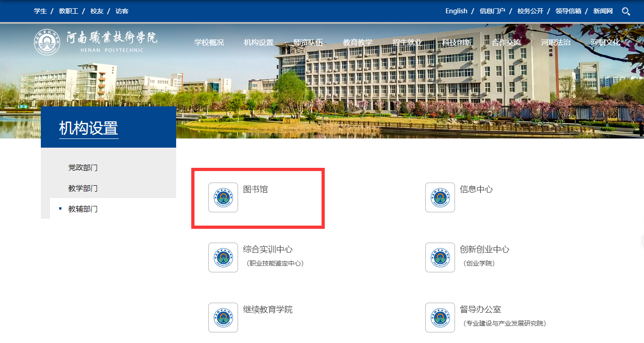Open the 信息门户 link

point(492,11)
